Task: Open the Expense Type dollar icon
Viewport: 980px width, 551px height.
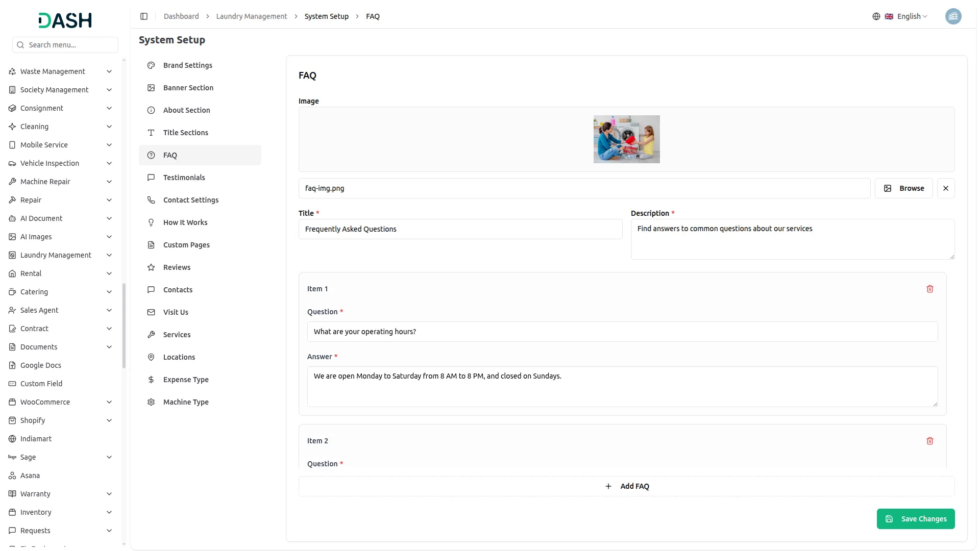Action: (x=151, y=380)
